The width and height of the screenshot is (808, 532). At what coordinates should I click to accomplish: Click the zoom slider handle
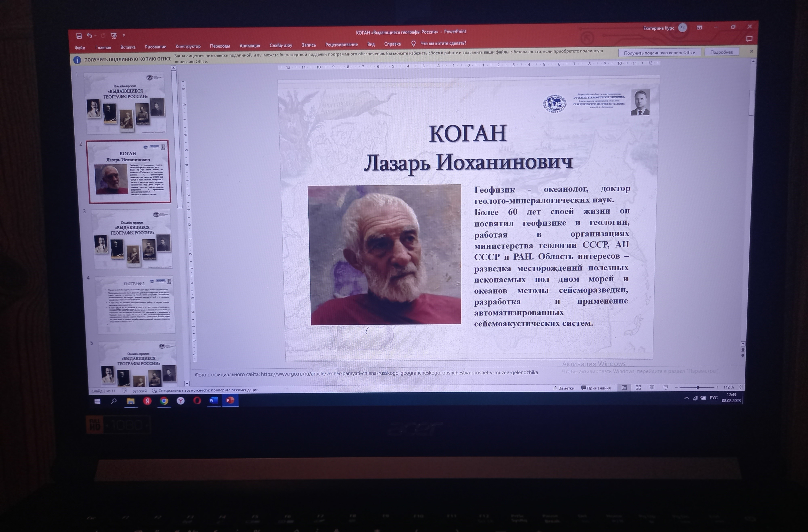click(697, 387)
